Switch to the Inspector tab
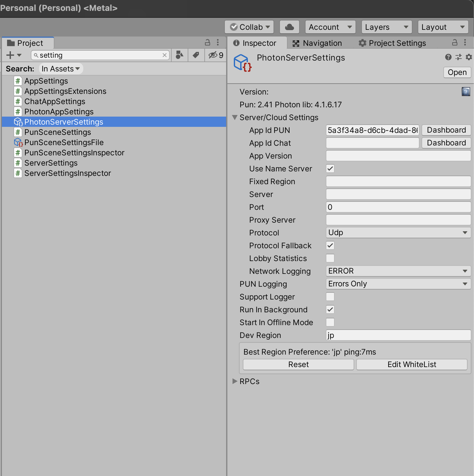Viewport: 474px width, 476px height. [x=257, y=43]
